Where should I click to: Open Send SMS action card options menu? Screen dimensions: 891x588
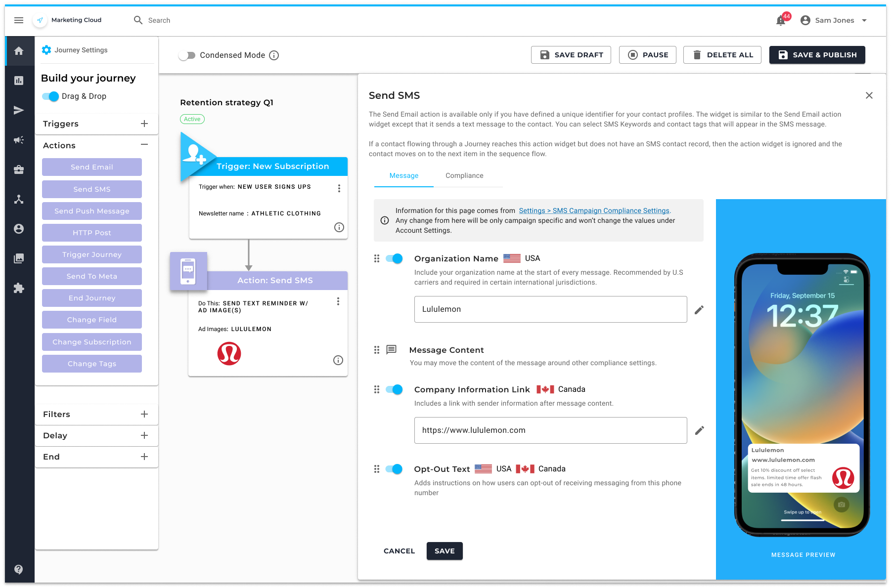(x=338, y=301)
